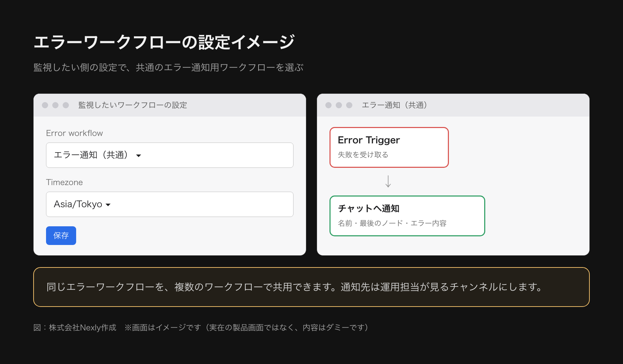Click the エラー通知（共通） window title
The height and width of the screenshot is (364, 623).
point(394,105)
